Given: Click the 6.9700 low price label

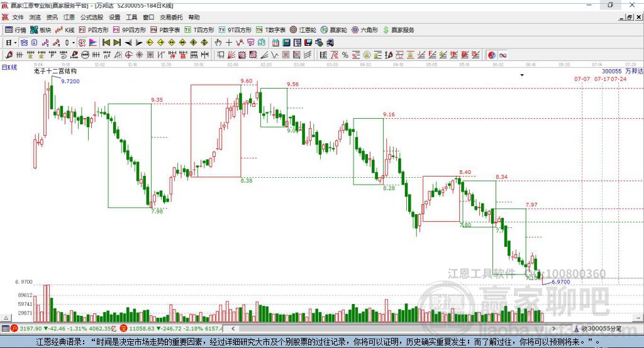Looking at the screenshot, I should point(560,282).
